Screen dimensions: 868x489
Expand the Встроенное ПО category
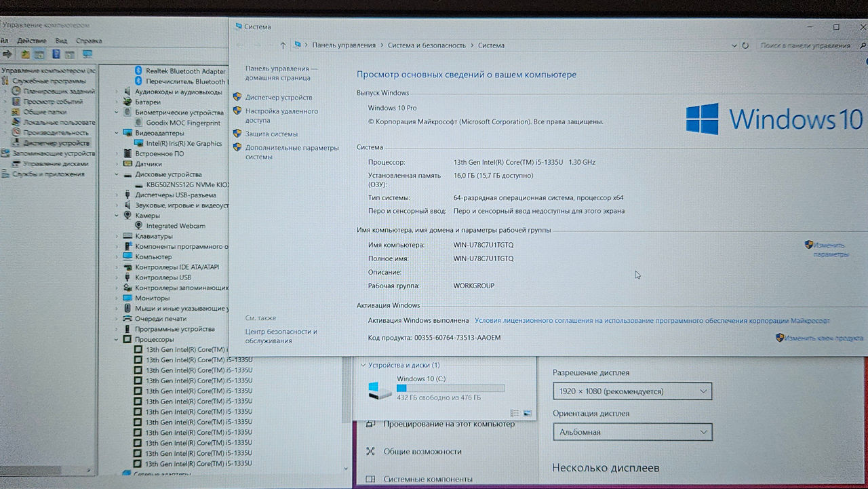pyautogui.click(x=117, y=153)
